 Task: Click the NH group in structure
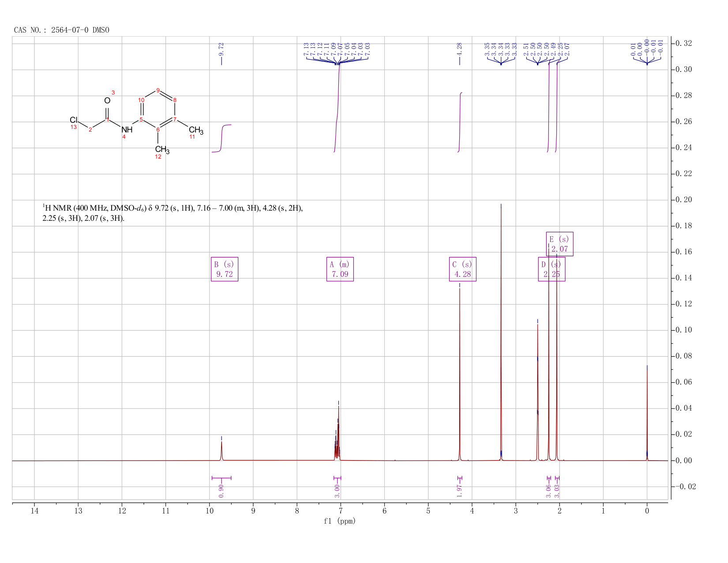pos(127,130)
